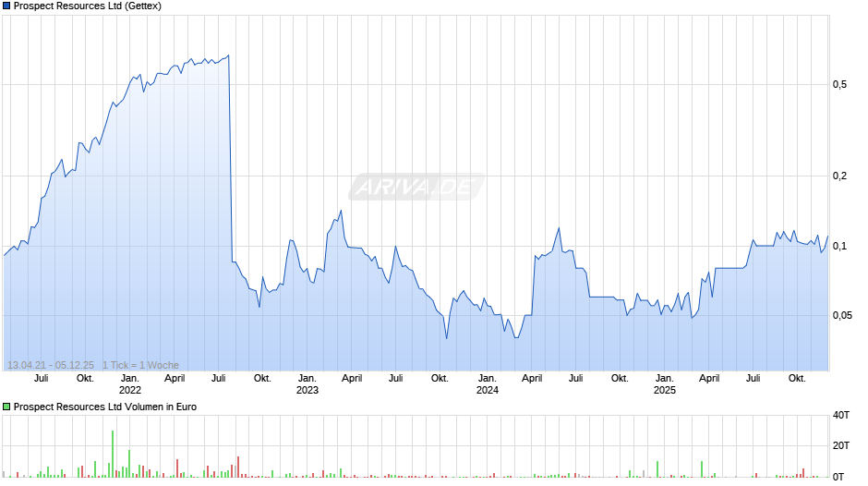Viewport: 868px width, 486px height.
Task: Click the green volume legend square
Action: 6,407
